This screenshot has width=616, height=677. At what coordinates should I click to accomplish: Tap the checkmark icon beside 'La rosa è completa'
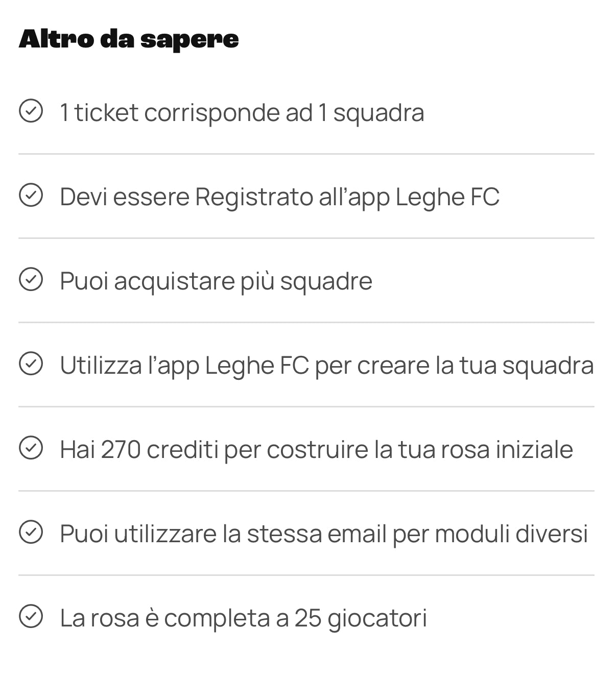(31, 617)
